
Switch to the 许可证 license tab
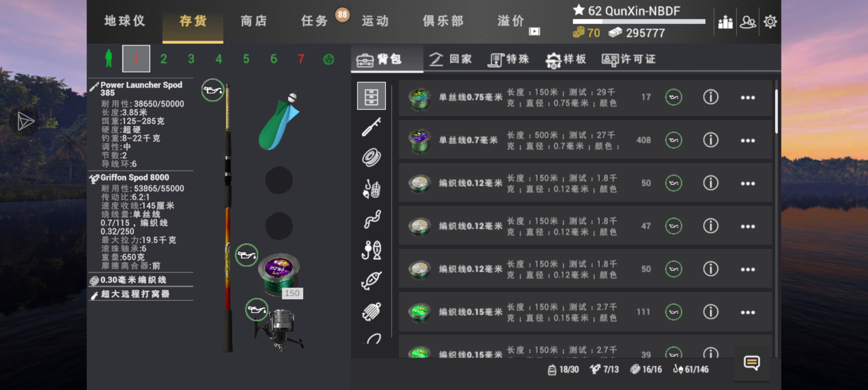(628, 59)
